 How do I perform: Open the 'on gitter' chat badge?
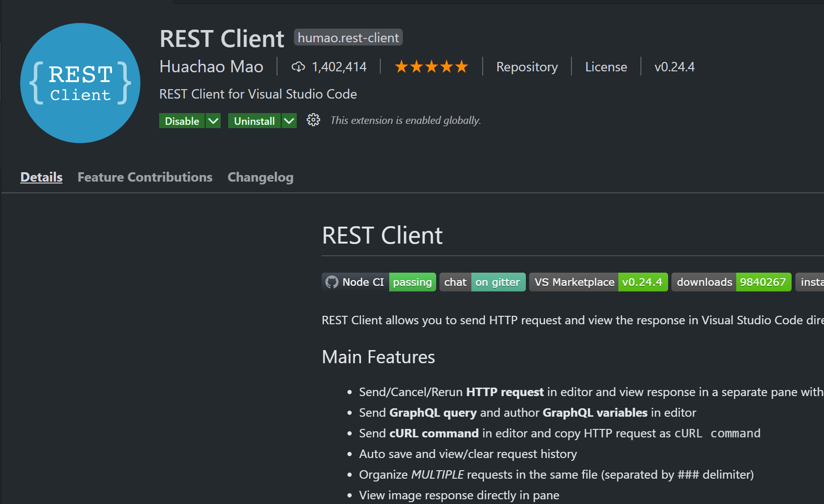(x=498, y=282)
